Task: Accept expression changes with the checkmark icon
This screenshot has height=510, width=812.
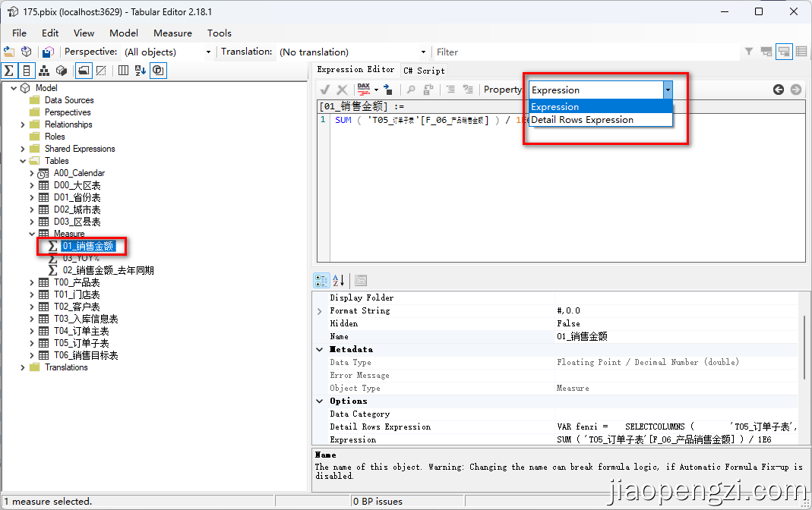Action: 325,90
